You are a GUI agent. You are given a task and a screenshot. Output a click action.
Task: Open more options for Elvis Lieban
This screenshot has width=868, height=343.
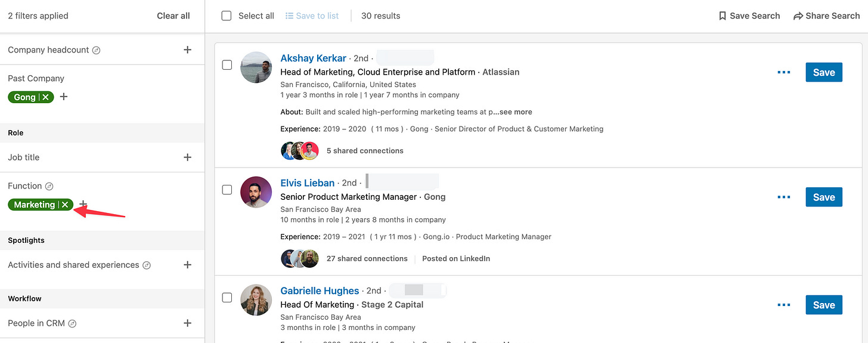(784, 197)
